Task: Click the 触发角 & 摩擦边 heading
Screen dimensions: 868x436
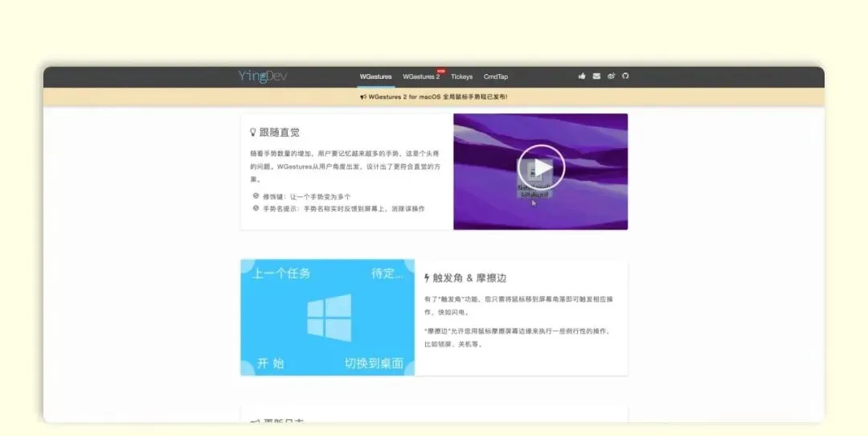Action: pyautogui.click(x=469, y=278)
